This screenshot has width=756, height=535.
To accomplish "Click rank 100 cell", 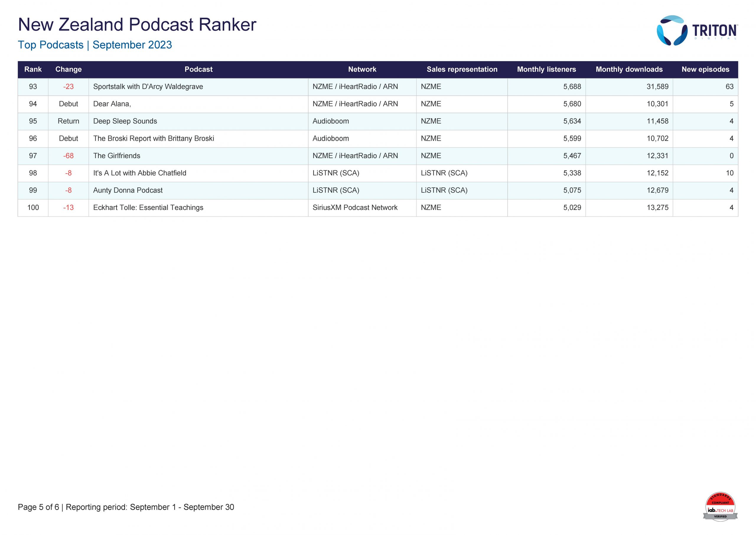I will coord(33,207).
